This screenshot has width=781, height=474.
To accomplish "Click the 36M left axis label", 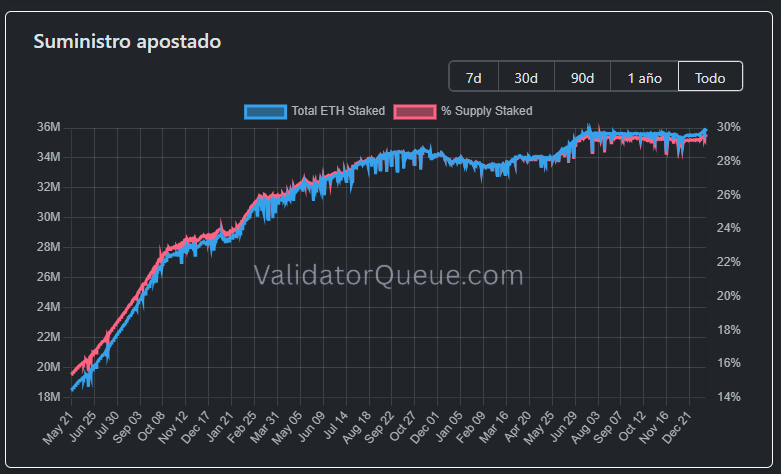I will (x=49, y=127).
